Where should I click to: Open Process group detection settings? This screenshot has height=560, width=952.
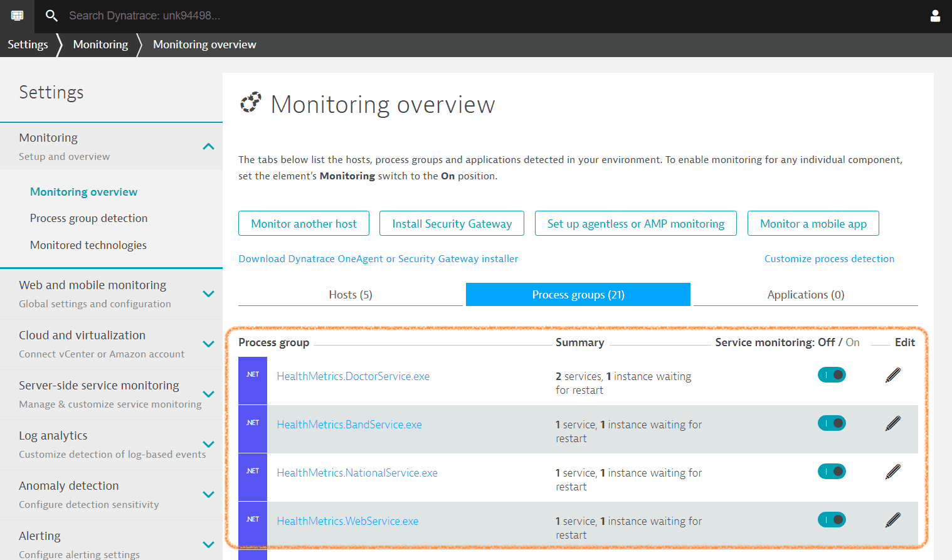pyautogui.click(x=88, y=218)
